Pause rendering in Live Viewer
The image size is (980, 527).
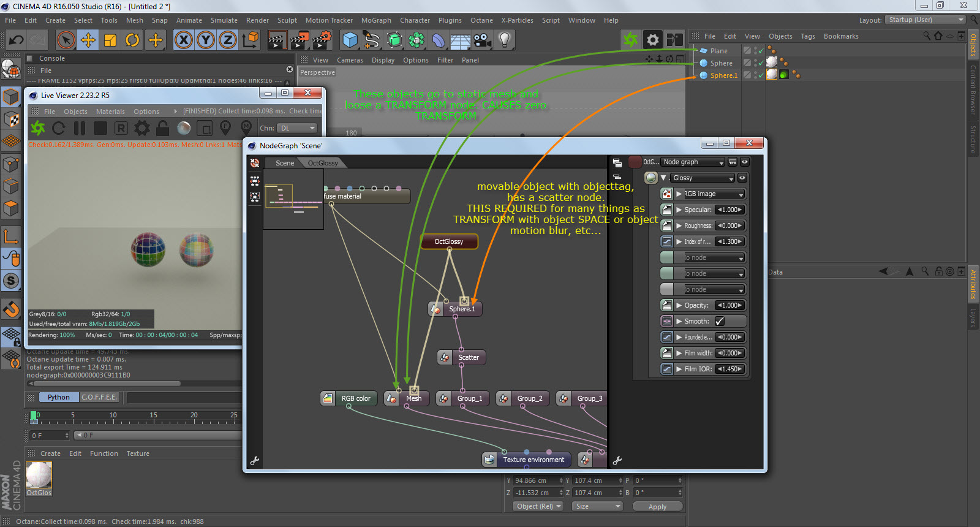[80, 128]
